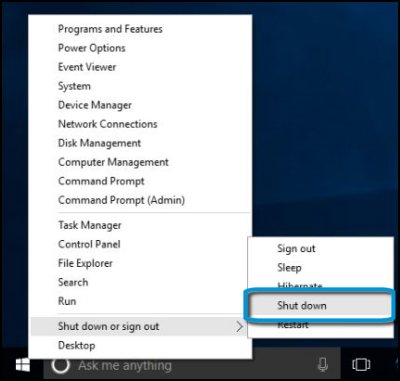Viewport: 400px width, 381px height.
Task: Click the Windows Start button
Action: tap(22, 365)
